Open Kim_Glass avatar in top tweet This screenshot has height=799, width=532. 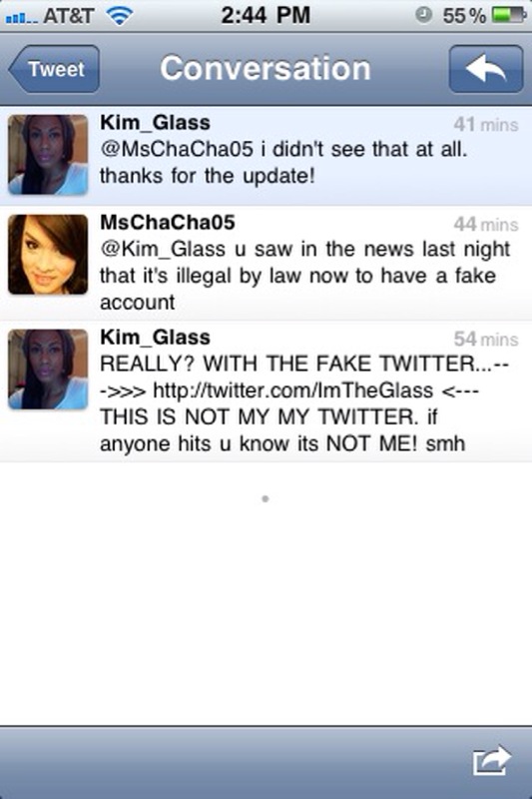coord(48,155)
